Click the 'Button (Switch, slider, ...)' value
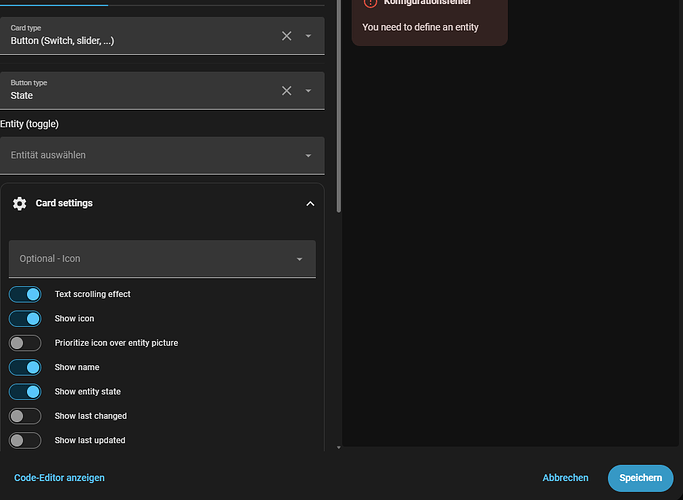The height and width of the screenshot is (500, 683). 62,41
